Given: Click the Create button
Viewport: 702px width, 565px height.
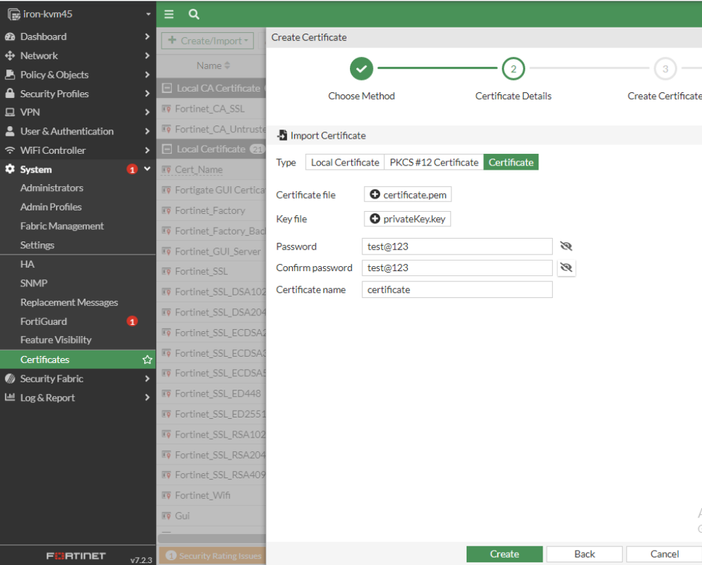Looking at the screenshot, I should click(504, 554).
